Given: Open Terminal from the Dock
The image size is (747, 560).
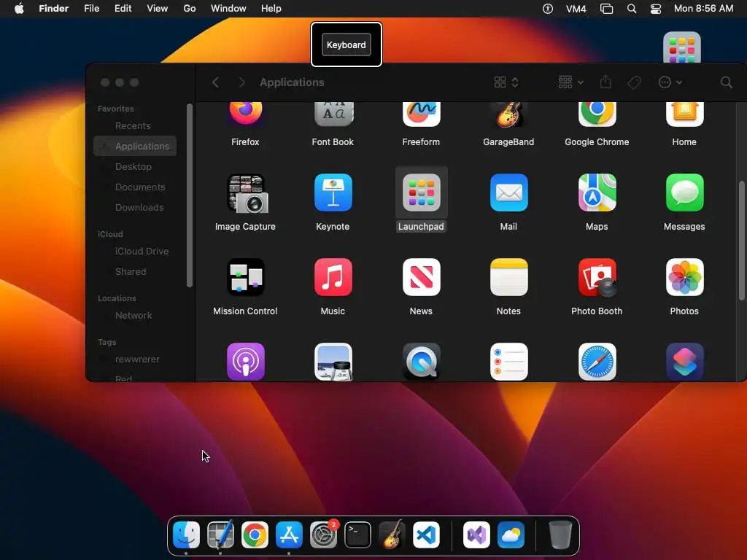Looking at the screenshot, I should [357, 534].
